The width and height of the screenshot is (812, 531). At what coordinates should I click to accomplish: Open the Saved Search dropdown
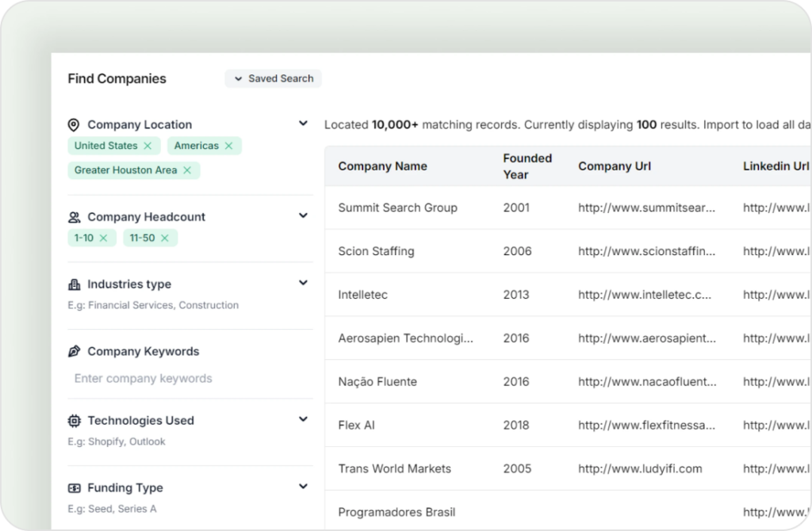[x=274, y=78]
